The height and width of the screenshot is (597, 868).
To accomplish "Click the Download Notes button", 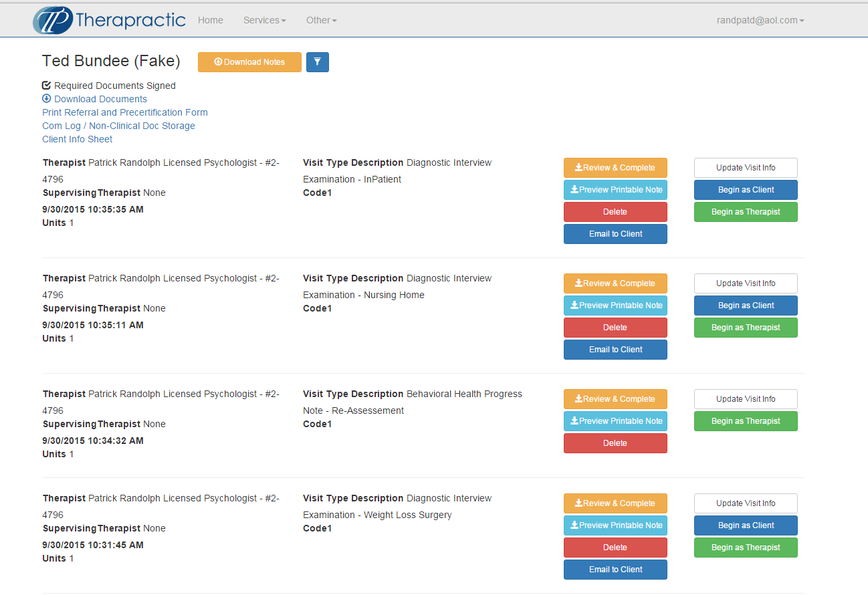I will 249,62.
